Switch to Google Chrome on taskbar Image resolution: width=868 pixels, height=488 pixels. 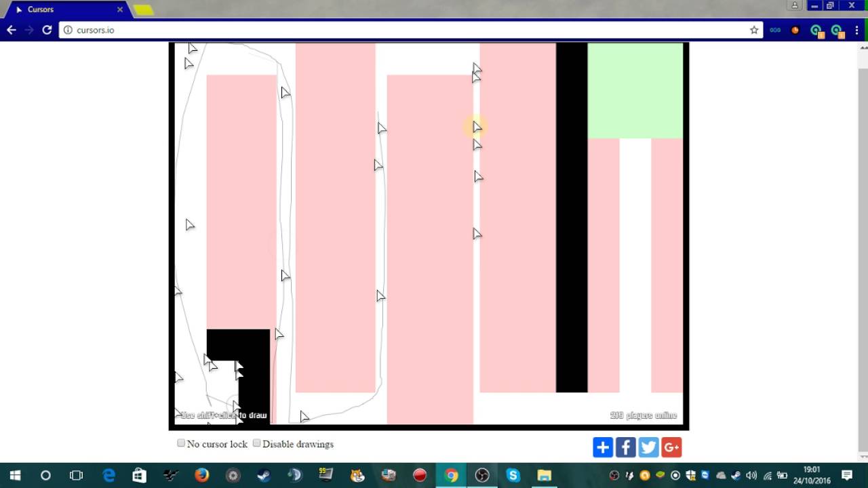pos(451,475)
